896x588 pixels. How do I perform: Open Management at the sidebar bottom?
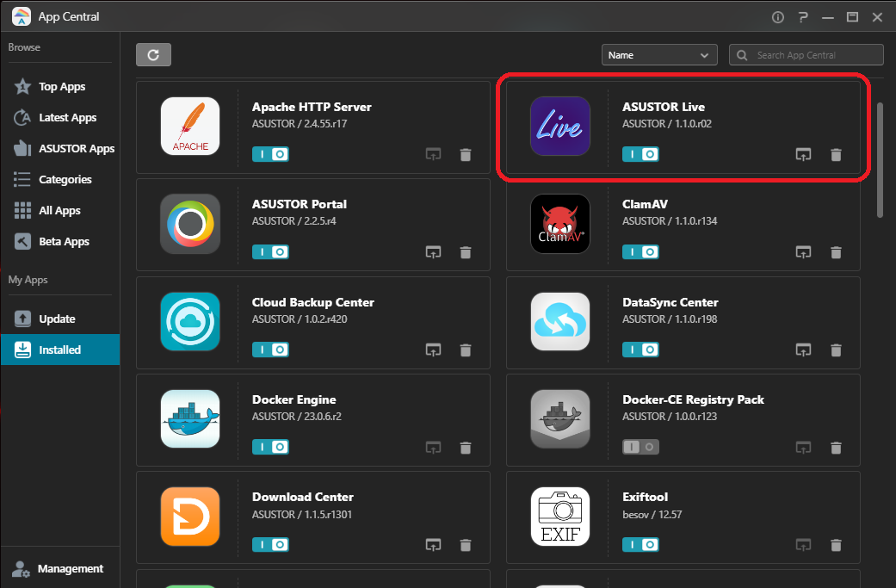click(60, 568)
